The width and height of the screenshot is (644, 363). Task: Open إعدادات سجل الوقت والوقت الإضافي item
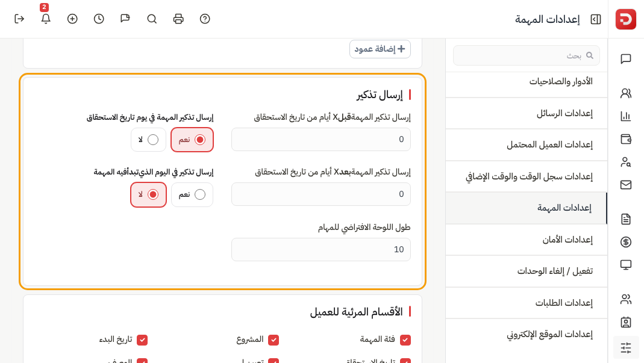[527, 176]
